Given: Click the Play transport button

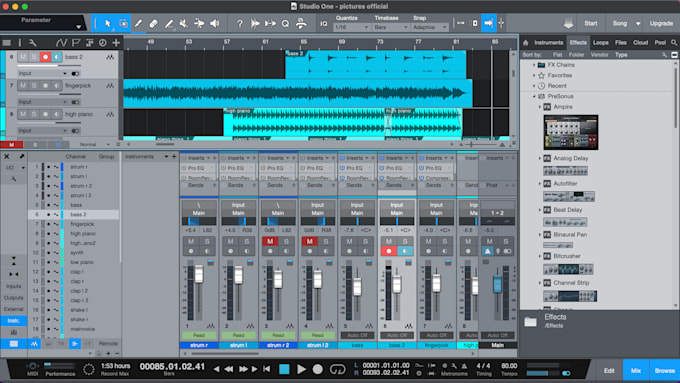Looking at the screenshot, I should point(301,369).
